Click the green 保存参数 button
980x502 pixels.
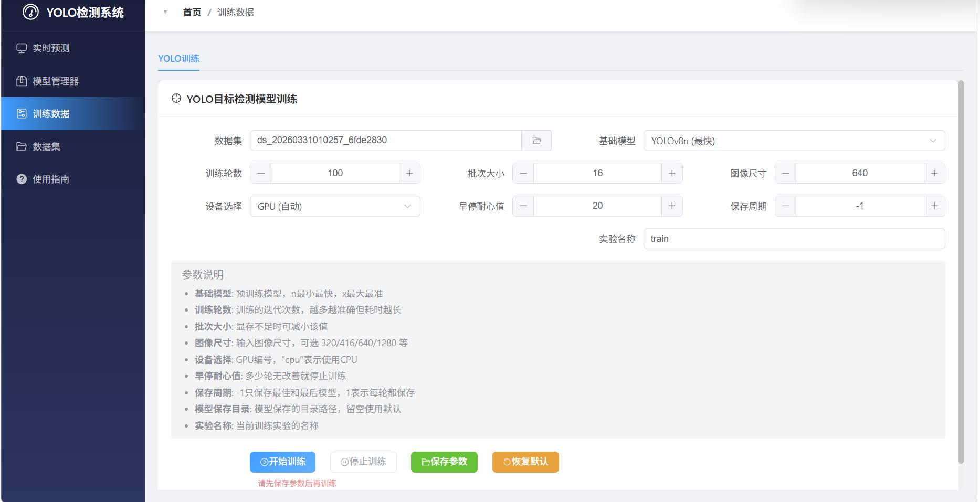444,462
